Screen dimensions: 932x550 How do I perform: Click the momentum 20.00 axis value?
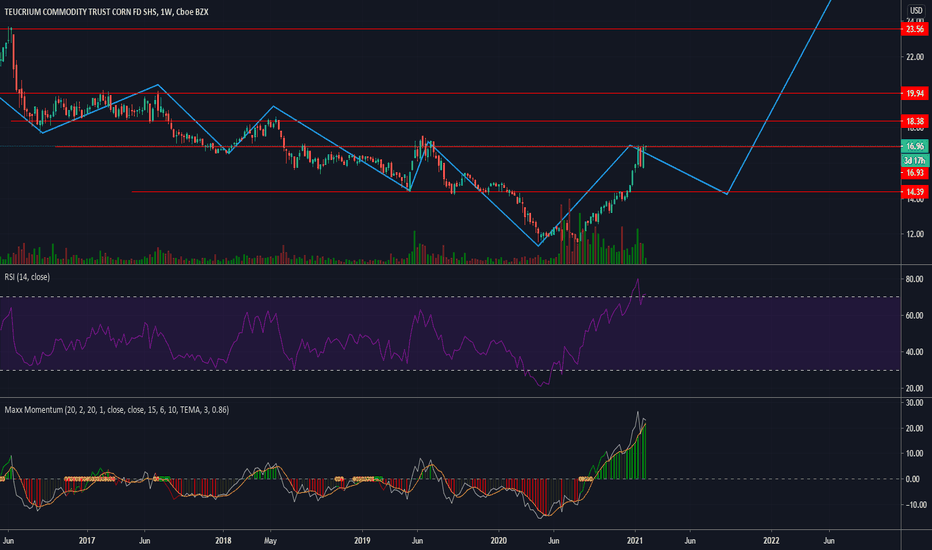(915, 428)
